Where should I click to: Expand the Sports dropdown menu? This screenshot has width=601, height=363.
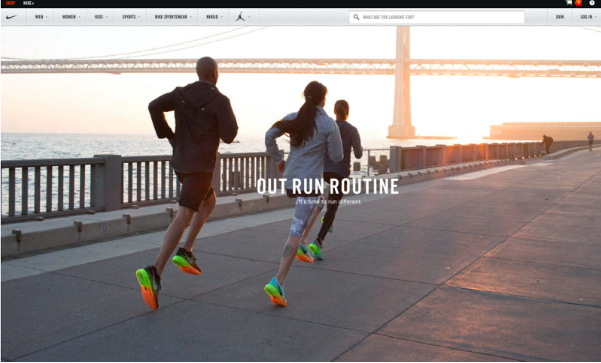(x=130, y=17)
